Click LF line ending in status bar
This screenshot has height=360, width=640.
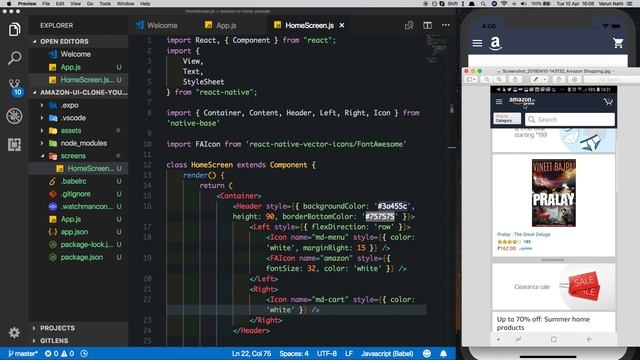coord(349,353)
